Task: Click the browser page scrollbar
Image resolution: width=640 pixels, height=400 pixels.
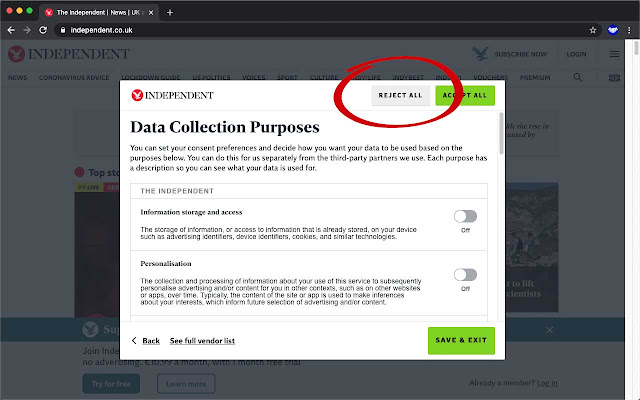Action: pos(636,48)
